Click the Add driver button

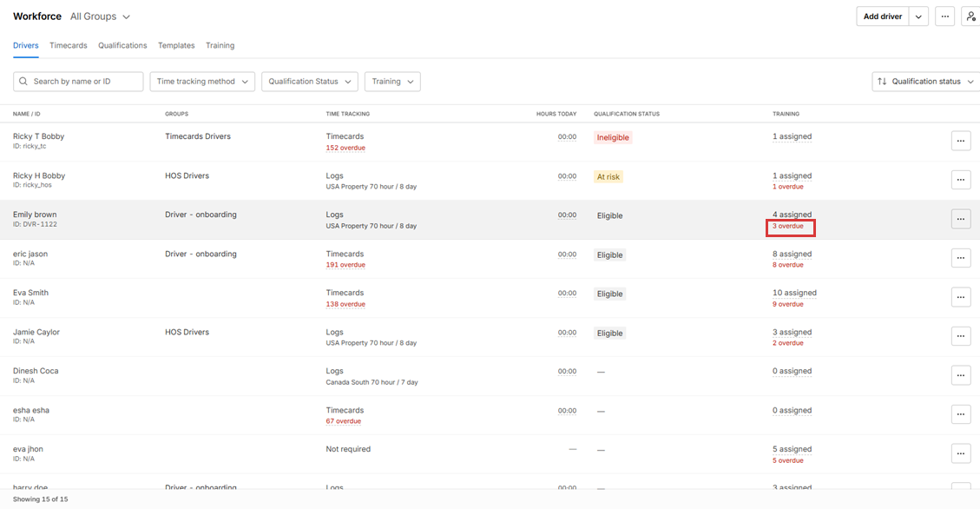(882, 17)
